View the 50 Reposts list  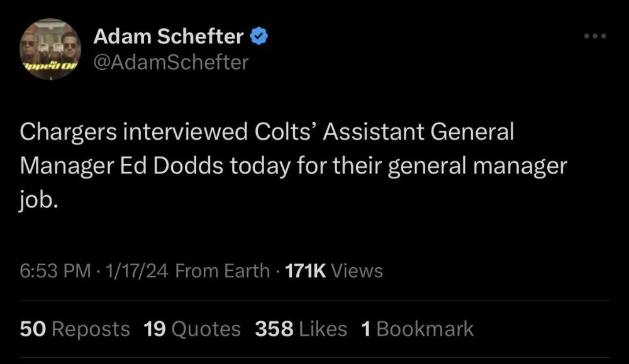pyautogui.click(x=75, y=328)
